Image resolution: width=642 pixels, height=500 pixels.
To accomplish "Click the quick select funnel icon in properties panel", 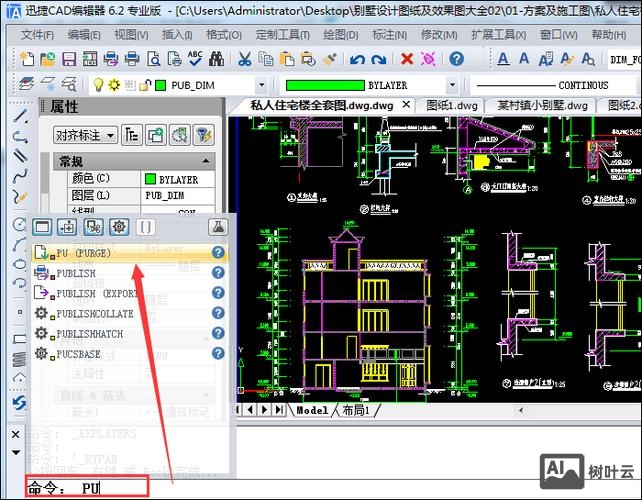I will pos(203,134).
